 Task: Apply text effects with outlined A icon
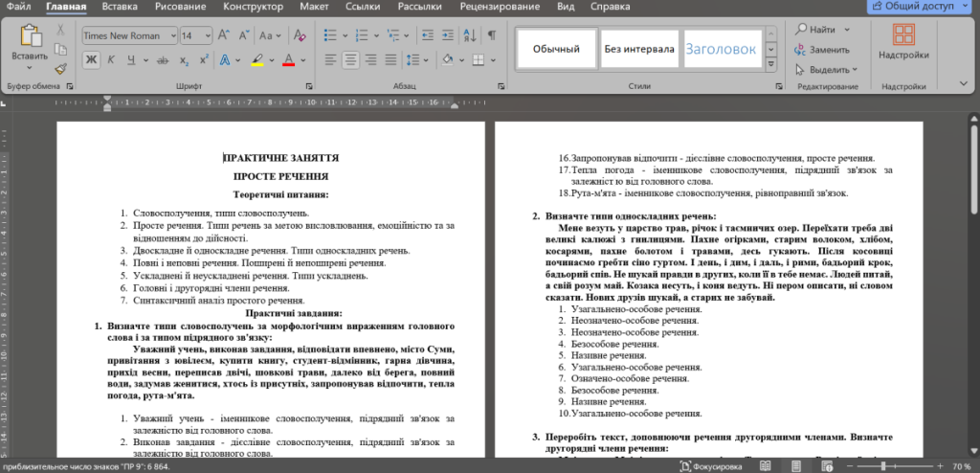tap(225, 60)
